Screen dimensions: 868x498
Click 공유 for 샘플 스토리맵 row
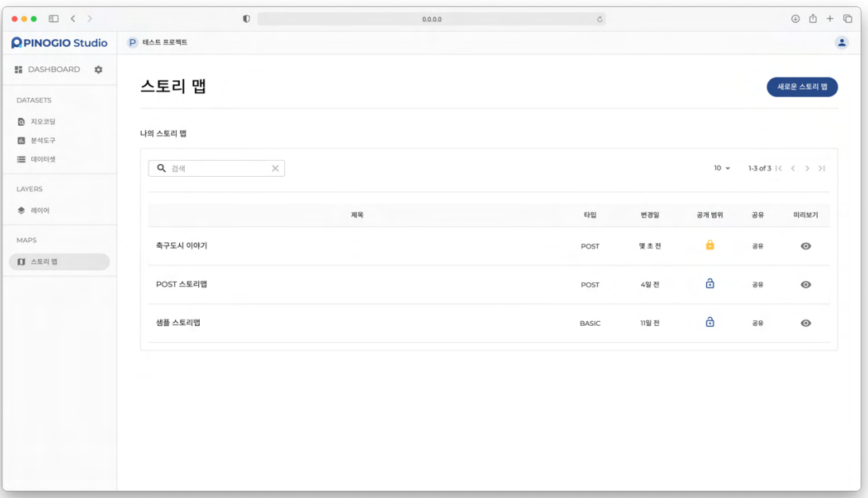click(757, 324)
